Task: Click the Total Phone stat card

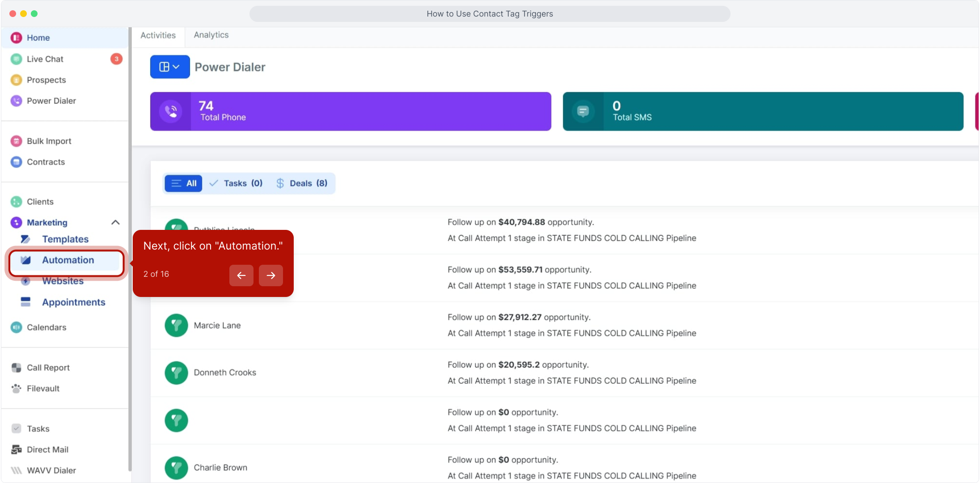Action: 350,111
